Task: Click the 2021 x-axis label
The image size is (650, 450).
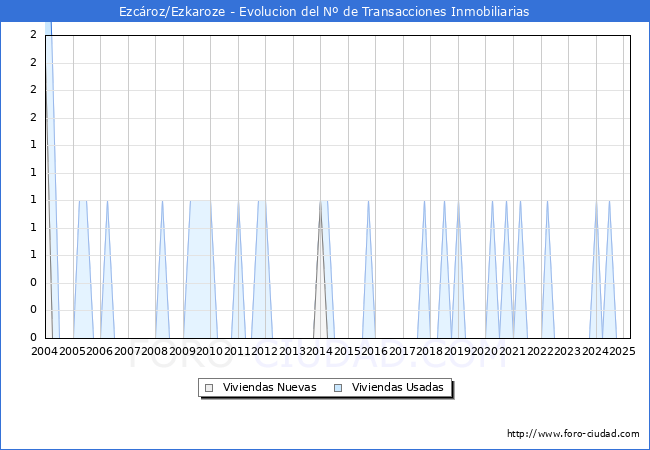Action: click(x=512, y=351)
